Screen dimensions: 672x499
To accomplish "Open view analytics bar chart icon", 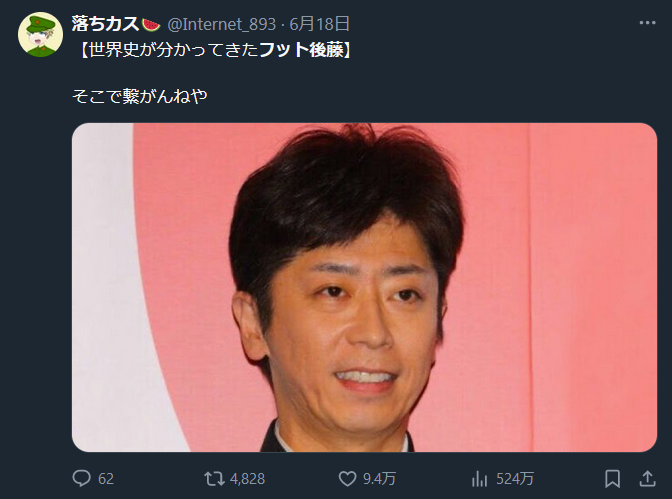I will (480, 478).
